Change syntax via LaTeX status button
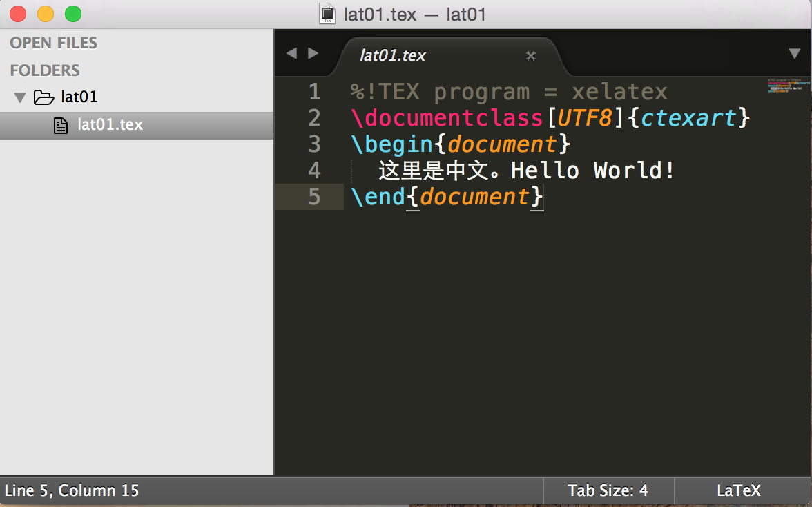This screenshot has width=812, height=507. pyautogui.click(x=739, y=490)
